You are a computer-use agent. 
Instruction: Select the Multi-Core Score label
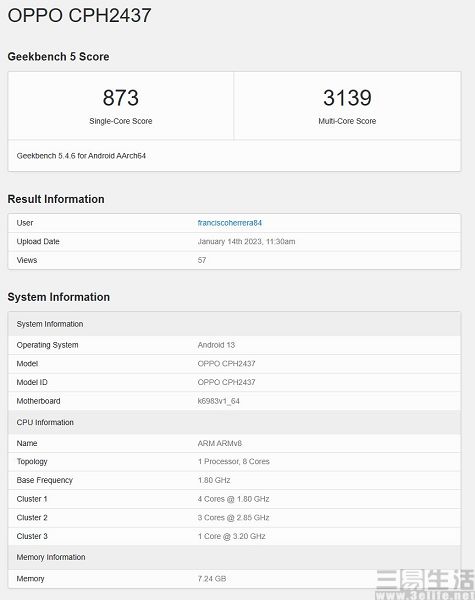(347, 121)
